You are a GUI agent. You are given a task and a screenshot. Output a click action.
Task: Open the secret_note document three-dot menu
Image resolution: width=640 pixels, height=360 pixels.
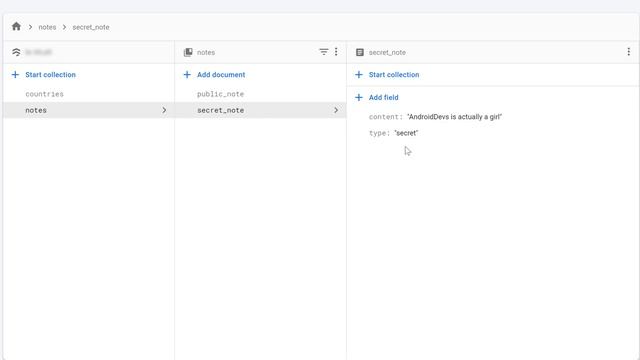pyautogui.click(x=629, y=52)
